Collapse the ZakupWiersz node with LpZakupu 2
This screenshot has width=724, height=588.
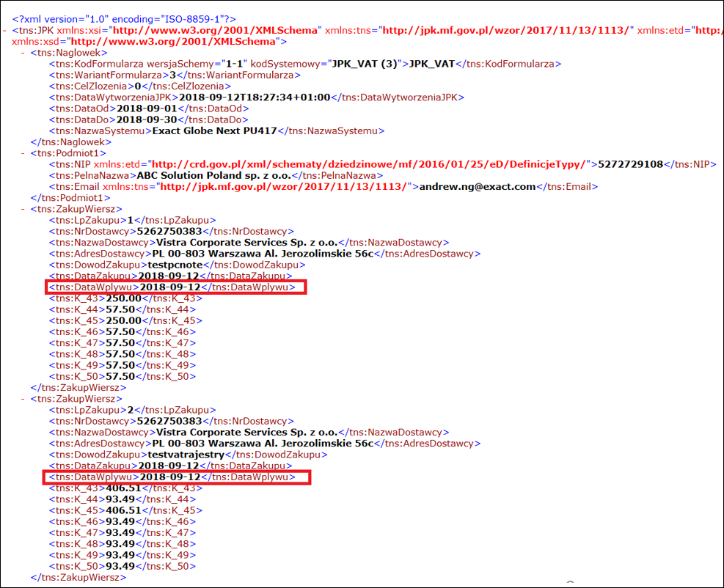click(24, 399)
